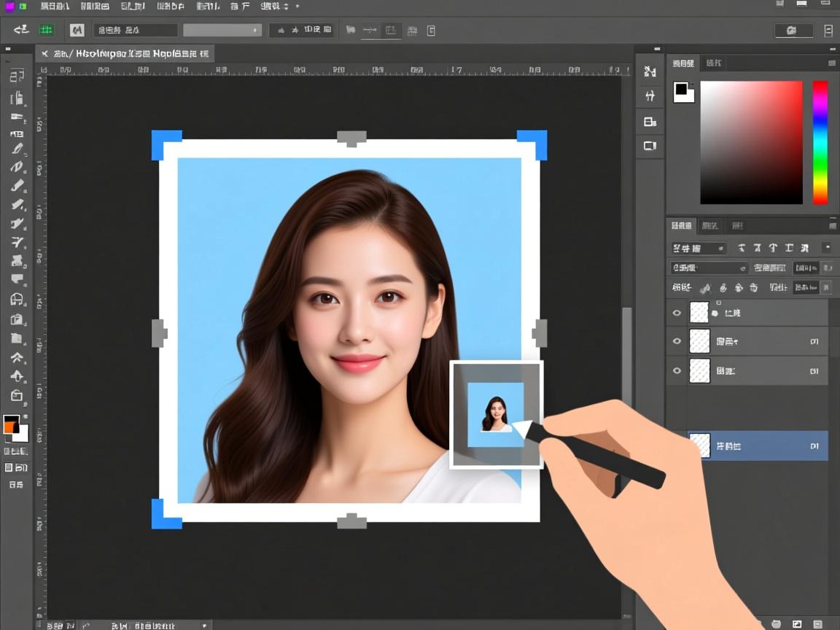Hide the middle layer with the eye icon
840x630 pixels.
[677, 341]
